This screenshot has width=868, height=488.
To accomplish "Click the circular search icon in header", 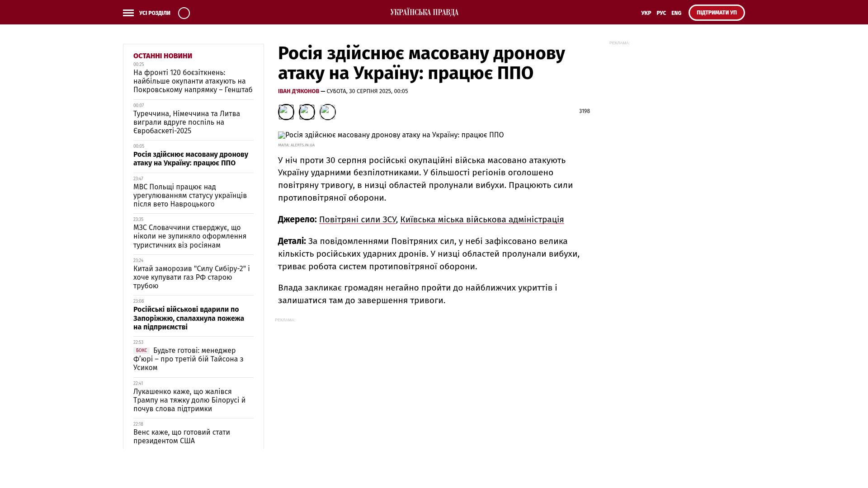I will pos(184,13).
